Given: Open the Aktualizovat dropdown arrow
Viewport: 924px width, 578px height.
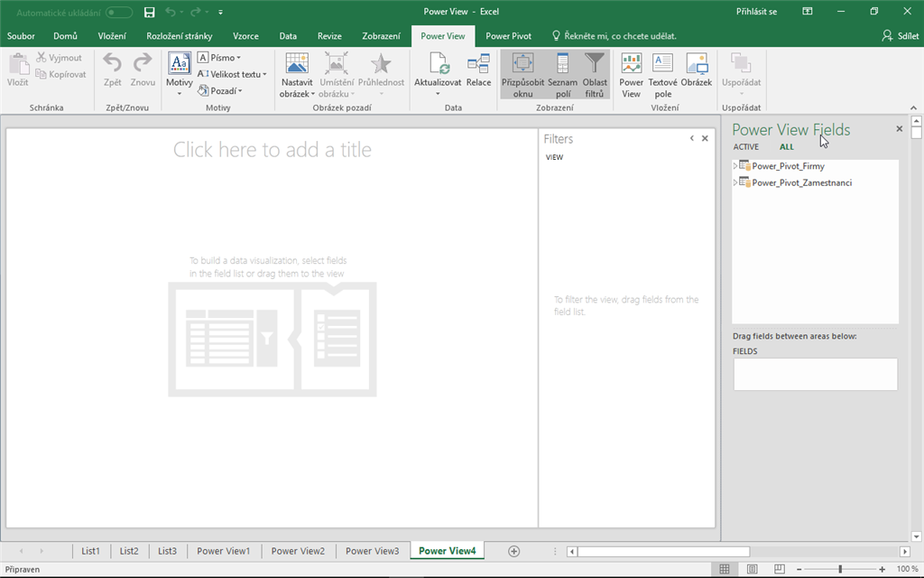Looking at the screenshot, I should pos(438,94).
